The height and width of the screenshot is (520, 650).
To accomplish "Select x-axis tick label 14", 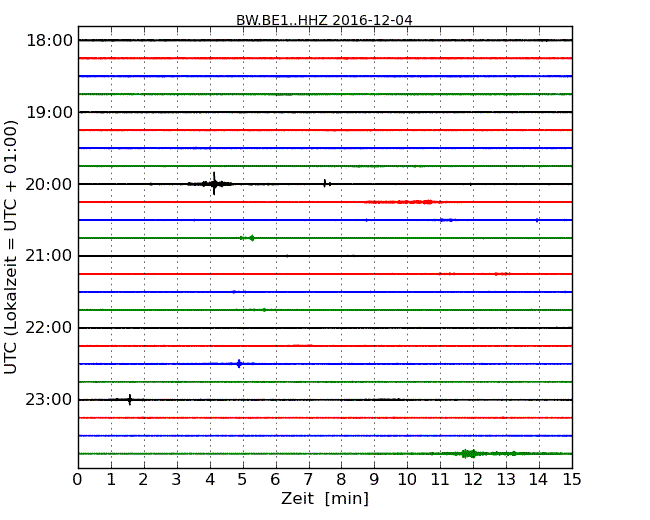I will (x=539, y=480).
